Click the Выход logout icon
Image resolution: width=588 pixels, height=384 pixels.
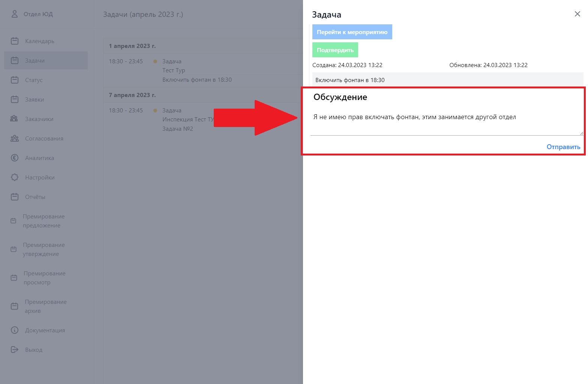click(15, 350)
